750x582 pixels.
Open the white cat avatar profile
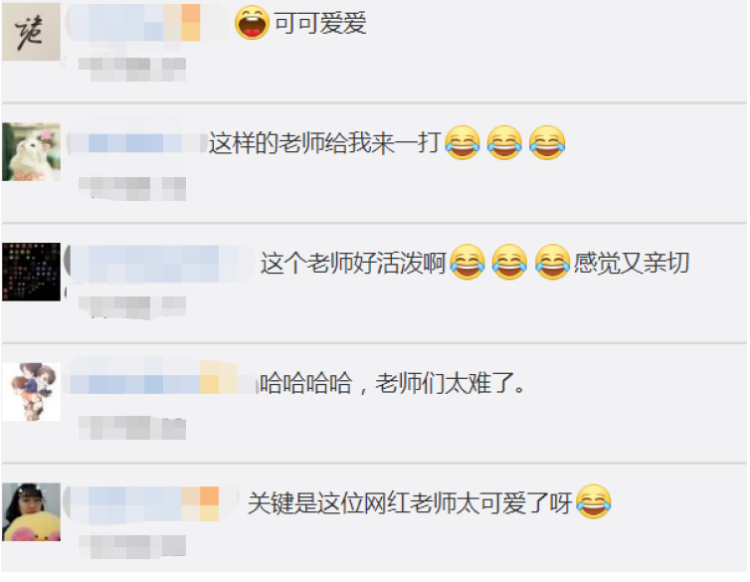(31, 152)
